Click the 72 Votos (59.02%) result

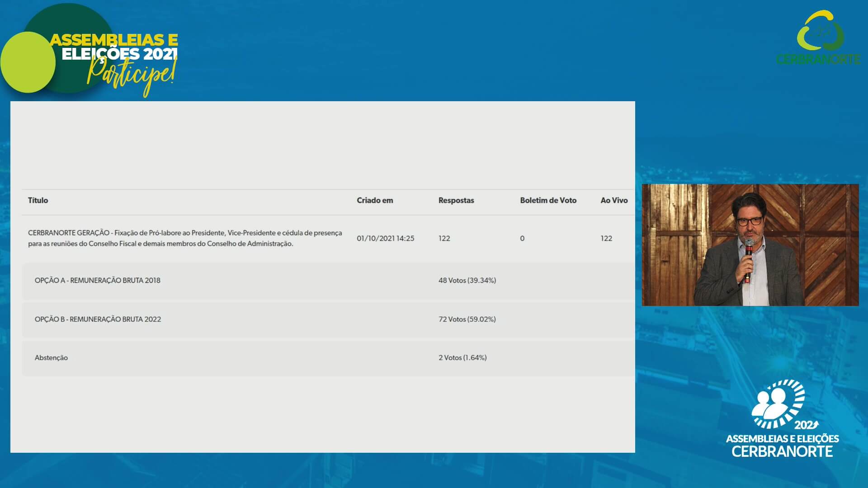tap(467, 319)
